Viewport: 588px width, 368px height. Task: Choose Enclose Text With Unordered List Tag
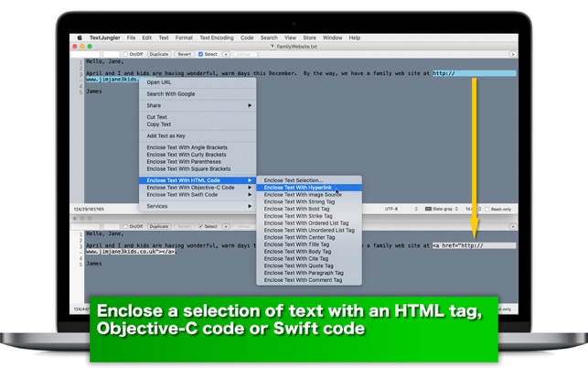point(309,230)
